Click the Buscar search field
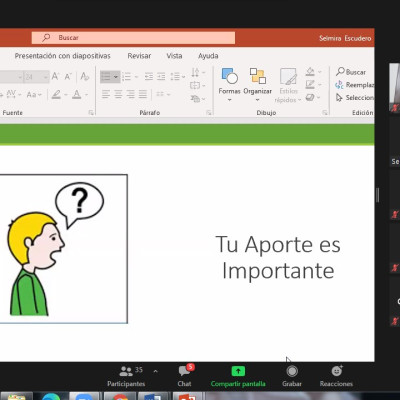 tap(133, 38)
